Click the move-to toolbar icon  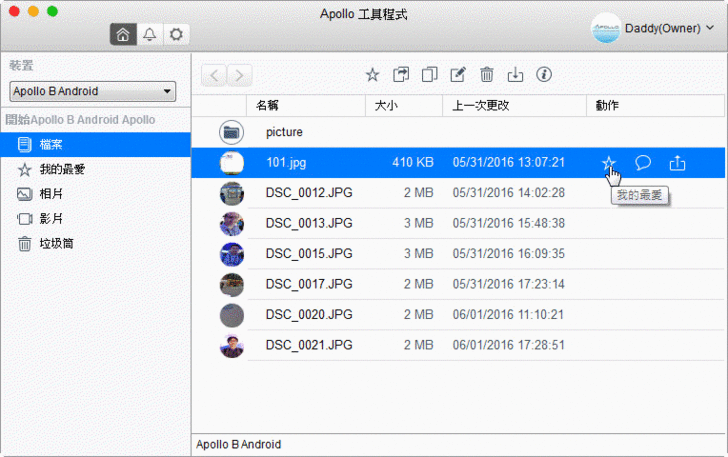pyautogui.click(x=401, y=74)
